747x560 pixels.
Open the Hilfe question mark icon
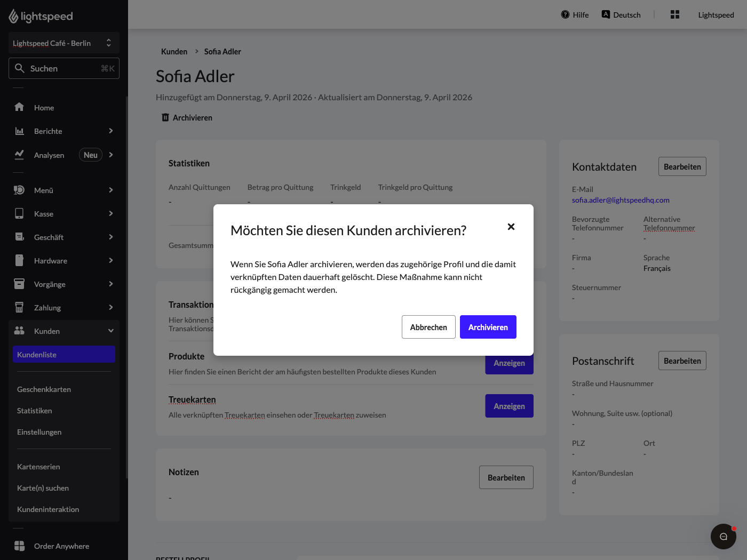(565, 14)
